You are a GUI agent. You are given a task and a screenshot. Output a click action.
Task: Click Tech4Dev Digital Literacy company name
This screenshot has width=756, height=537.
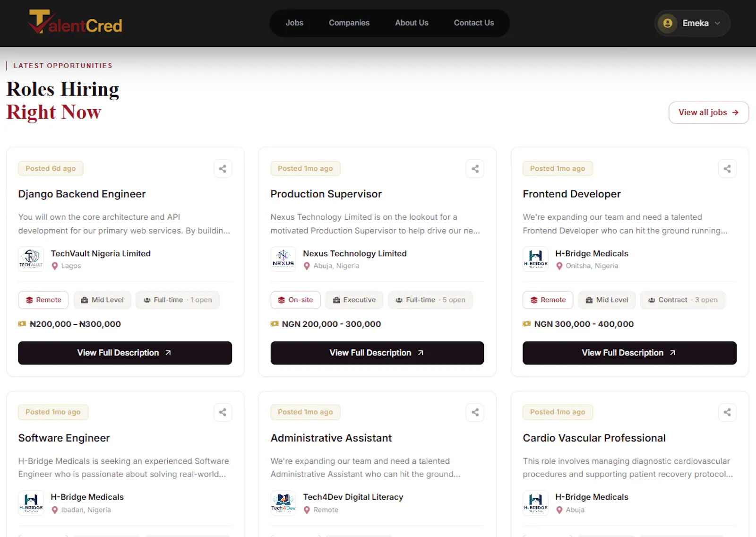click(x=353, y=497)
